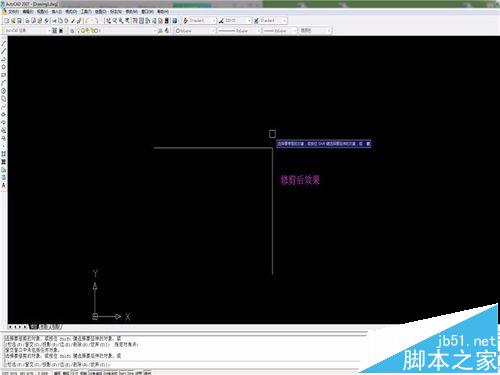
Task: Select the Revision Cloud tool
Action: click(x=4, y=99)
